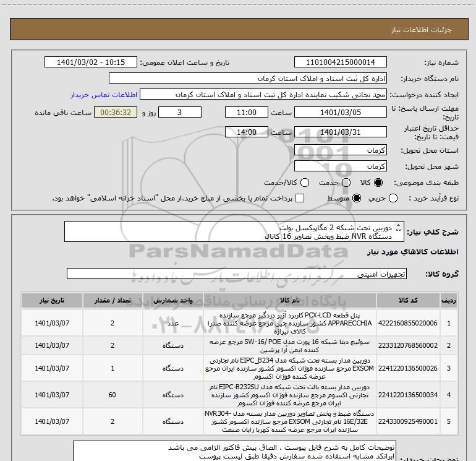The image size is (476, 461).
Task: Select item code 2241220136500034
Action: pyautogui.click(x=408, y=395)
